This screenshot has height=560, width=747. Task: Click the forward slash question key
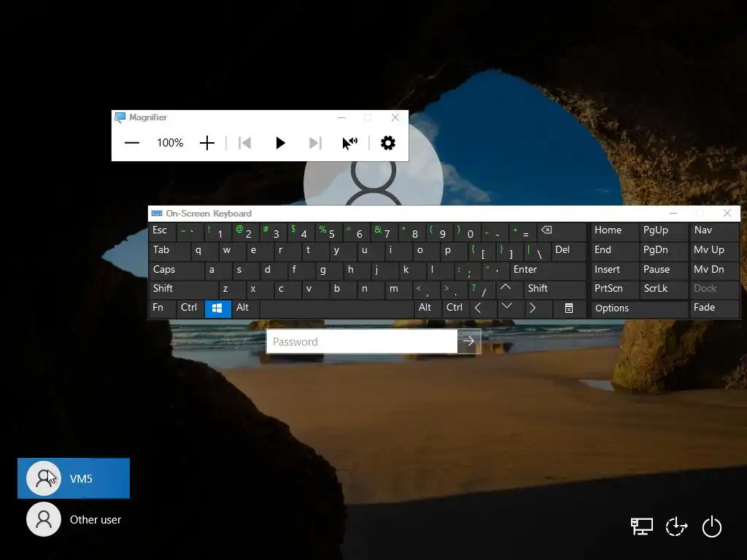(x=481, y=289)
